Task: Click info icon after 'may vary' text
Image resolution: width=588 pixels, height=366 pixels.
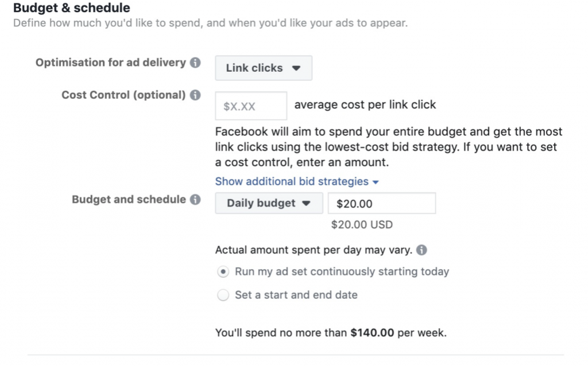Action: [x=421, y=250]
